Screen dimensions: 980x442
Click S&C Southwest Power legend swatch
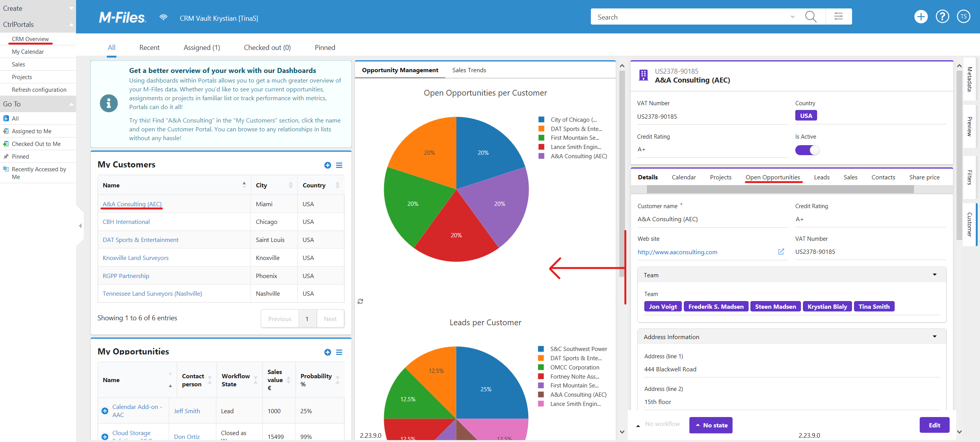541,349
